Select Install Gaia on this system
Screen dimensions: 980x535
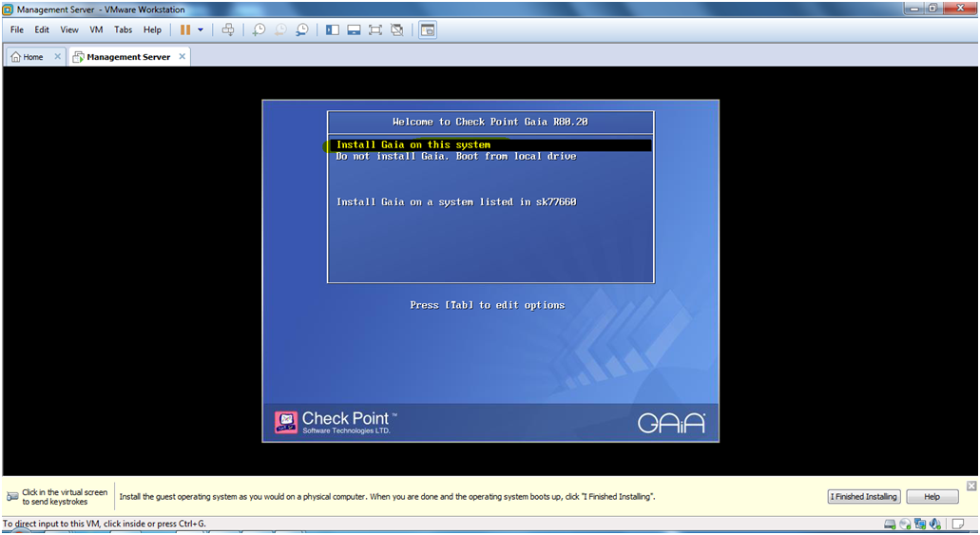click(x=490, y=145)
